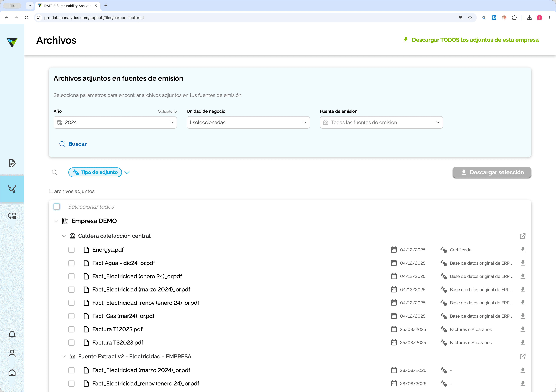Viewport: 556px width, 392px height.
Task: Reload the page
Action: tap(27, 18)
